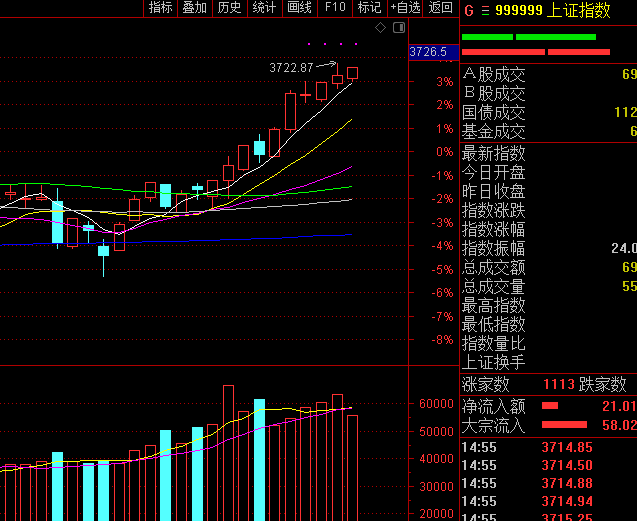Select the latest candlestick near 3722.87
The image size is (637, 521).
353,73
